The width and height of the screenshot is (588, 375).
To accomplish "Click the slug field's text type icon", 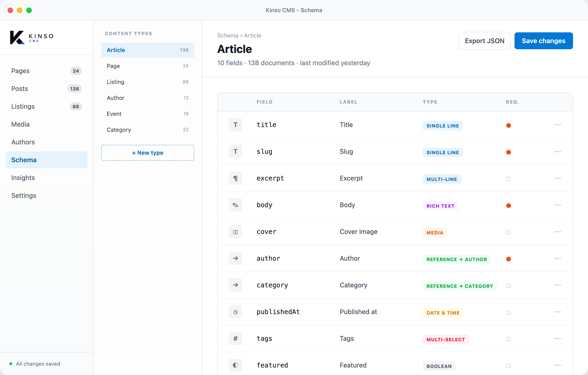I will [x=235, y=151].
